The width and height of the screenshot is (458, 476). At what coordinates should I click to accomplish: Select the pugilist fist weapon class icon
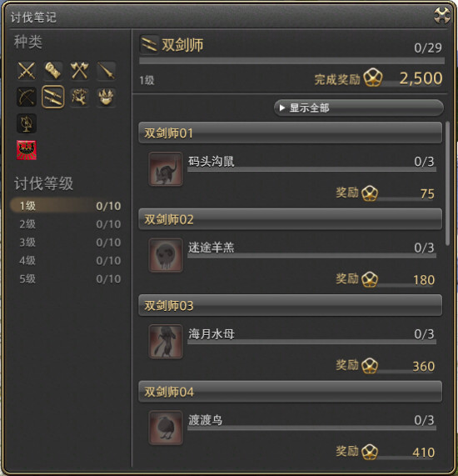pyautogui.click(x=53, y=70)
